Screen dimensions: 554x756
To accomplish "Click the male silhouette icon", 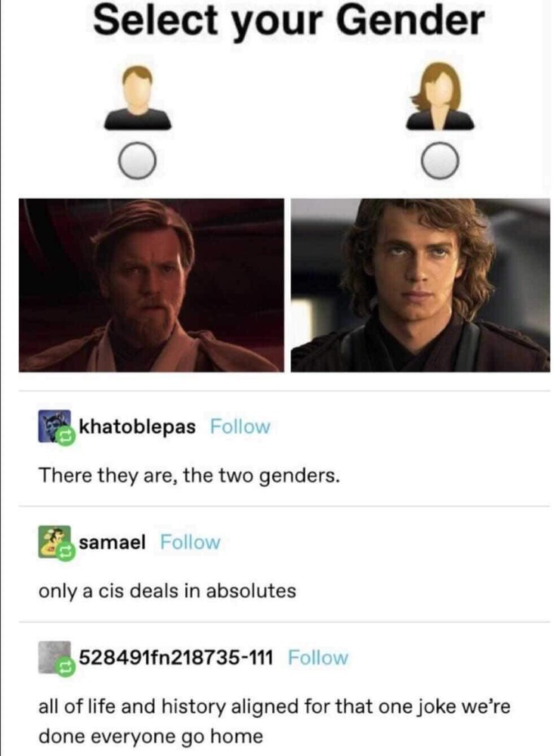I will point(138,98).
